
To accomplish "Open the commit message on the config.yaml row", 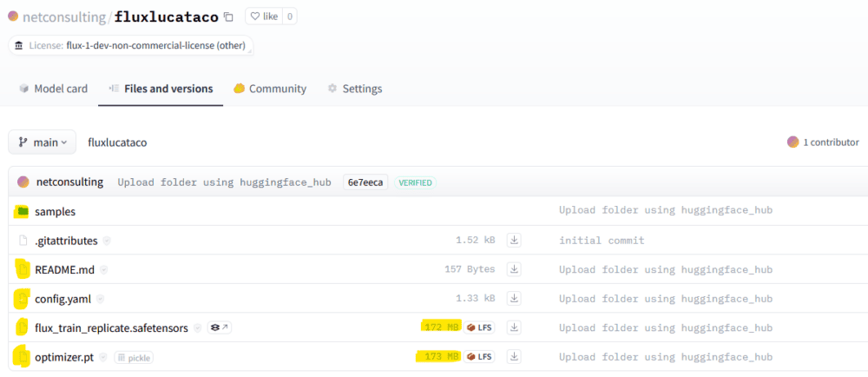I will pyautogui.click(x=666, y=299).
